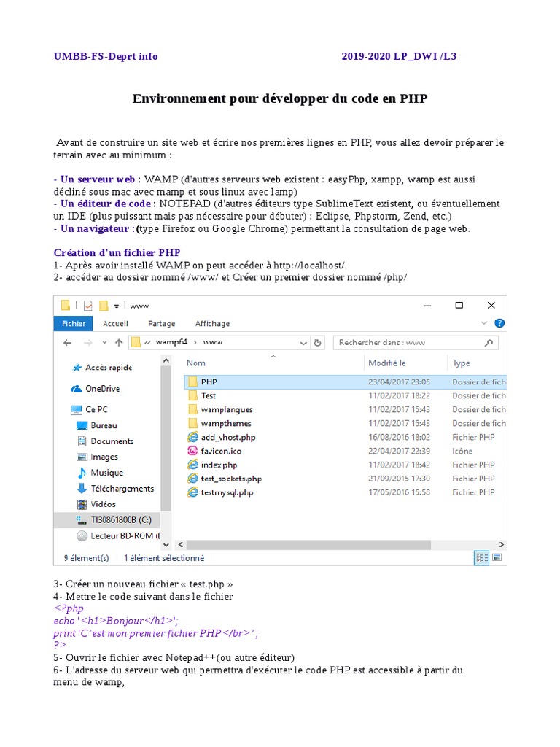Open the Quick Access Toolbar customize dropdown

click(116, 306)
